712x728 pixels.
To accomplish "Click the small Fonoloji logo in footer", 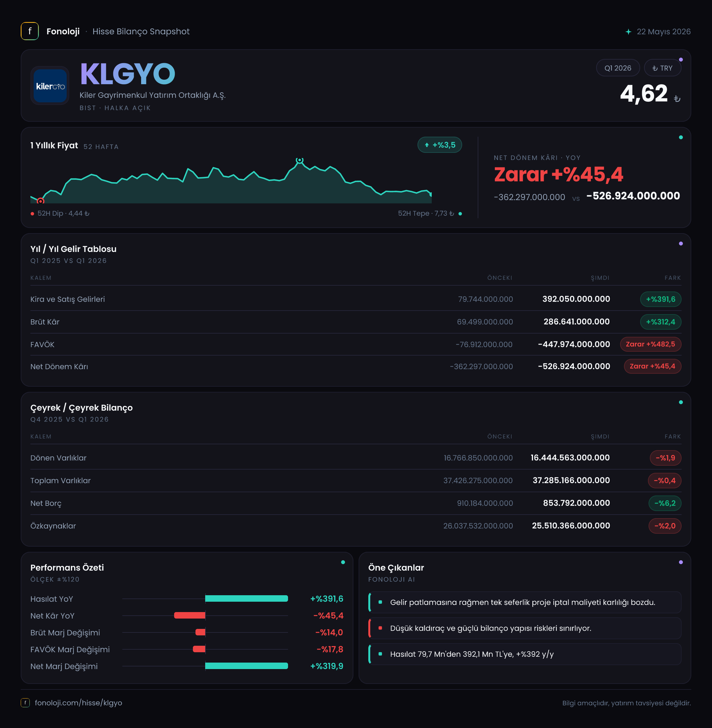I will coord(25,702).
